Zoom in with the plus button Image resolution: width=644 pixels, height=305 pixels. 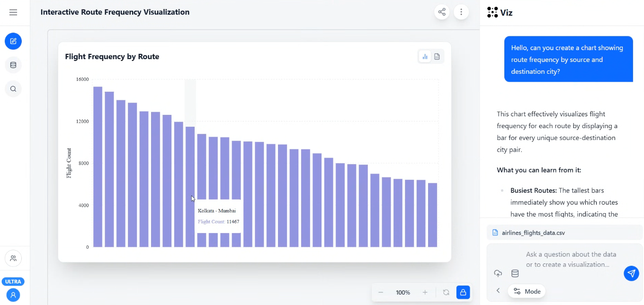[425, 292]
